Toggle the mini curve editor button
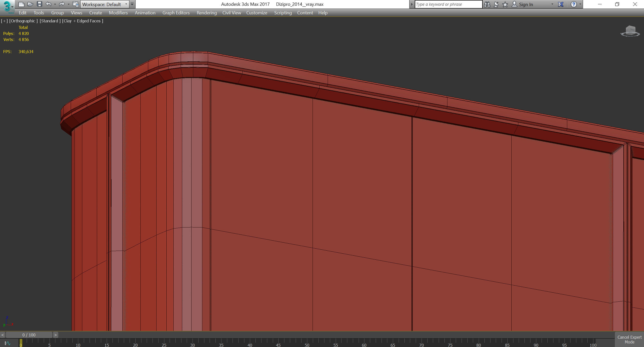Viewport: 644px width, 347px height. tap(7, 343)
